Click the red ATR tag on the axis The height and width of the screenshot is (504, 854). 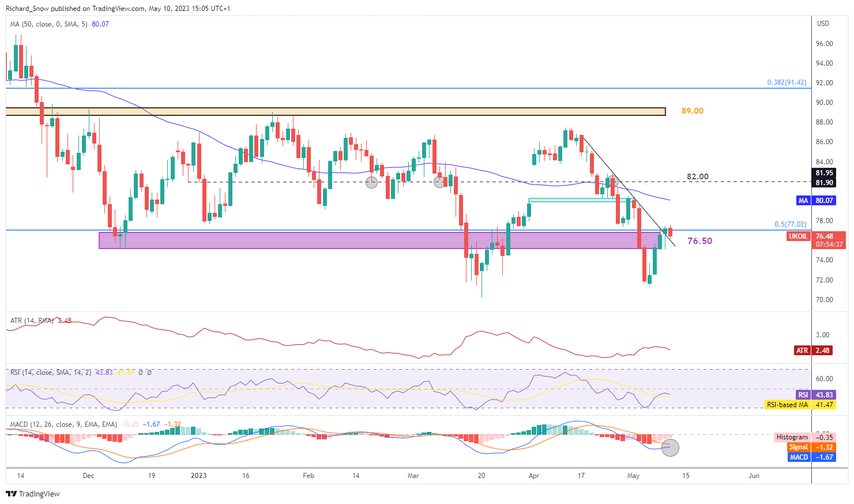pos(803,351)
